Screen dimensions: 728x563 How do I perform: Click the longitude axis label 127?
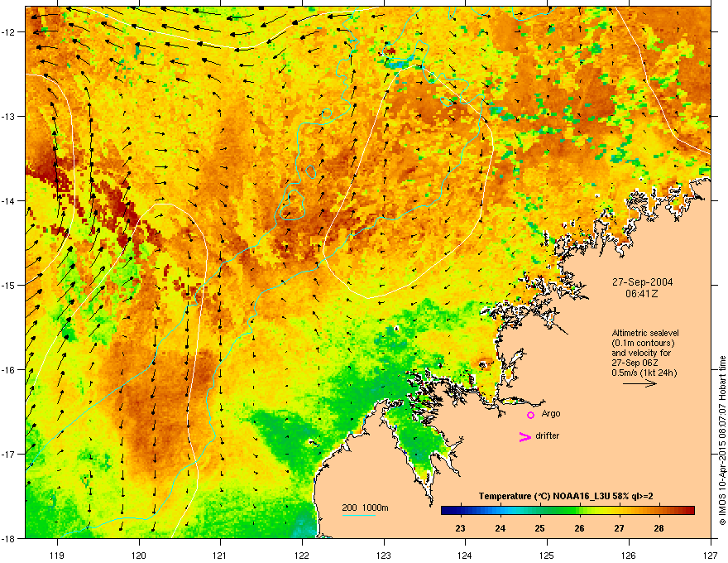(710, 555)
